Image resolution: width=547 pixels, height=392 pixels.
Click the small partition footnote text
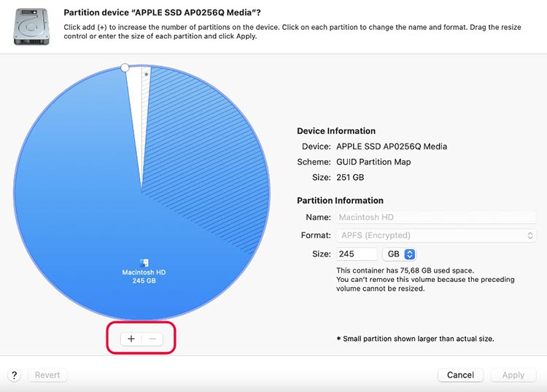[x=414, y=339]
